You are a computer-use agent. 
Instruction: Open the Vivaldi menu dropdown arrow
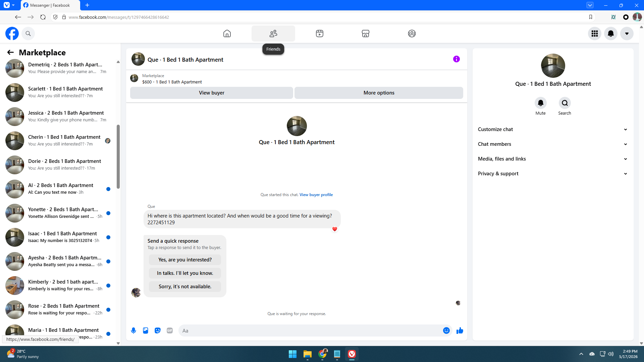pos(13,5)
